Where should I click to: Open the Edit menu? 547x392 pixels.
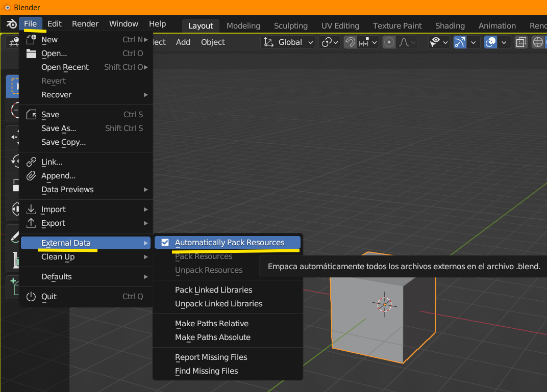[55, 23]
